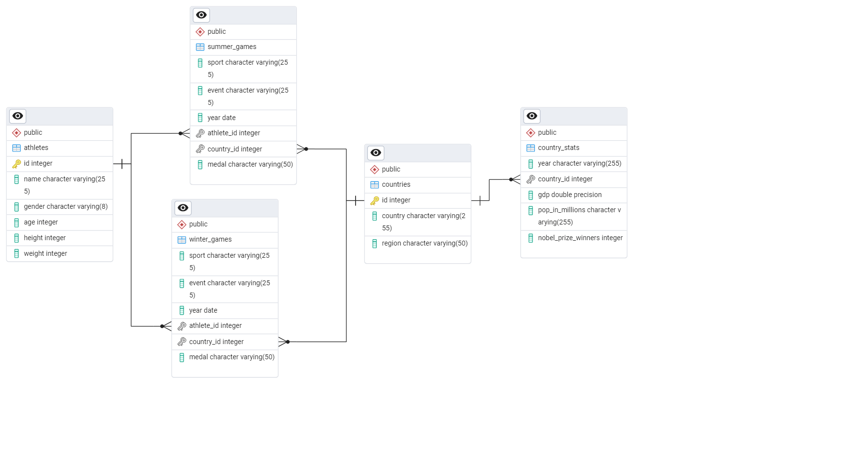The image size is (868, 472).
Task: Click summer_games athlete_id foreign key icon
Action: pos(200,133)
